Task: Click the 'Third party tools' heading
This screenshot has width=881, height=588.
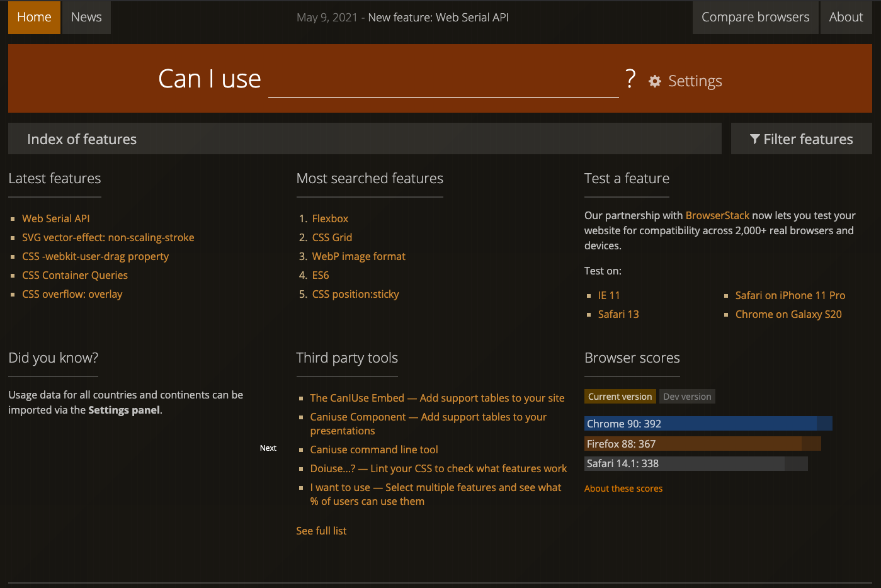Action: pyautogui.click(x=347, y=358)
